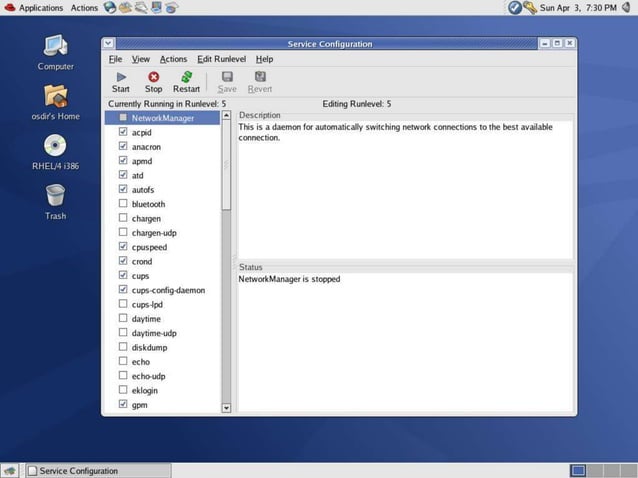638x478 pixels.
Task: Switch to the second workspace in pager
Action: (x=594, y=471)
